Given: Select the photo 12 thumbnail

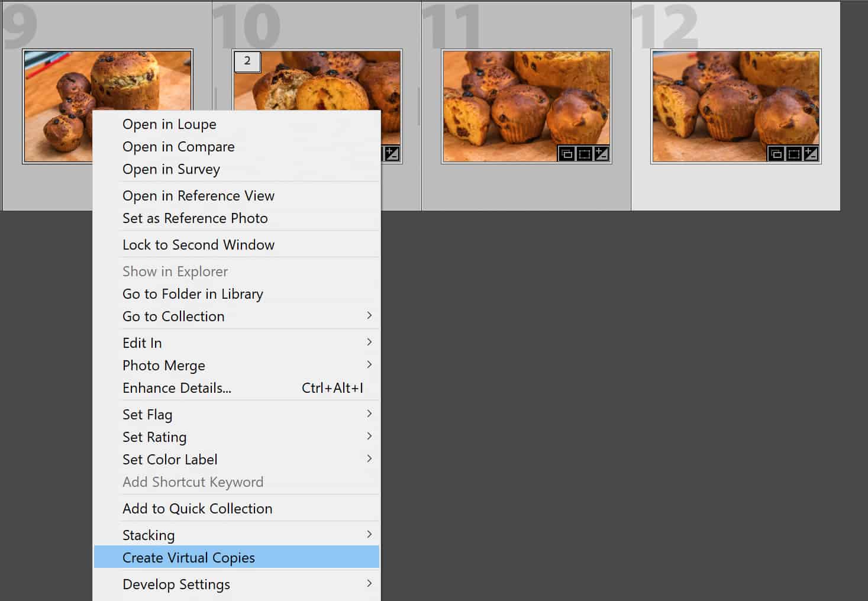Looking at the screenshot, I should (x=735, y=105).
